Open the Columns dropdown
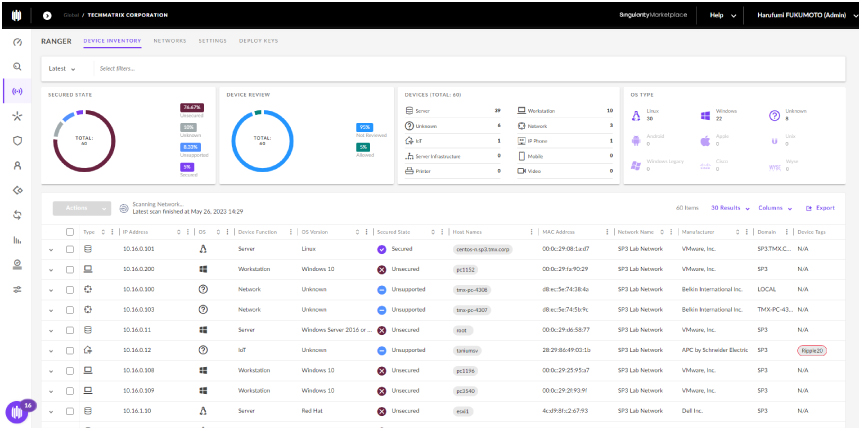The image size is (862, 431). 775,208
